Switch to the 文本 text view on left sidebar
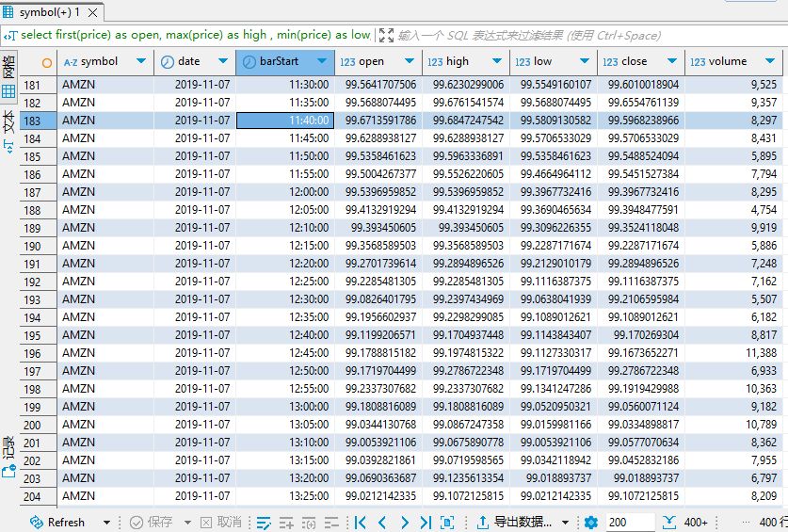This screenshot has width=788, height=532. coord(8,129)
